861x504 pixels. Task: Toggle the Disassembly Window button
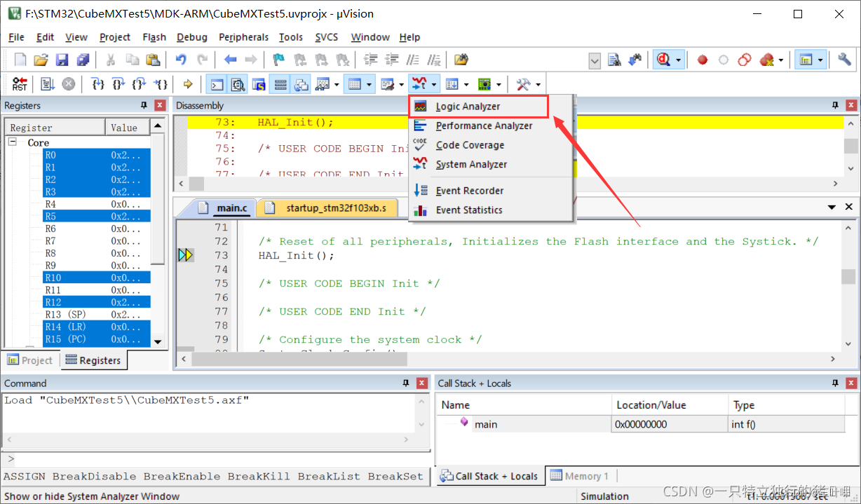click(238, 84)
